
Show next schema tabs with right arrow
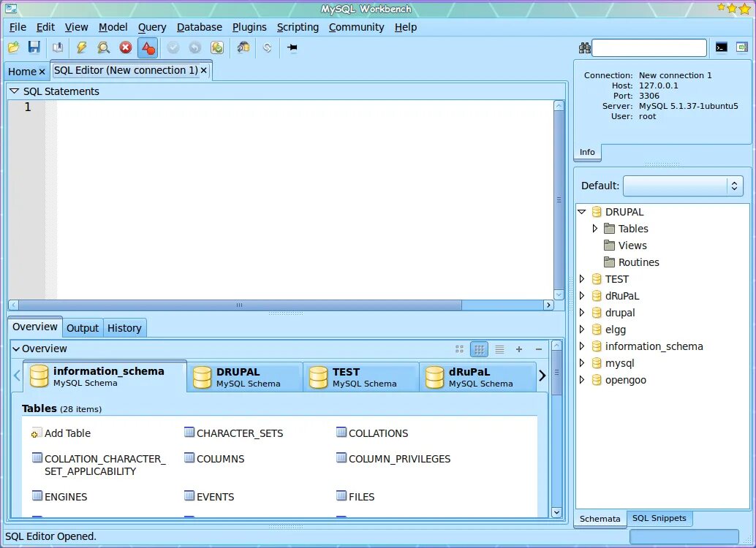coord(542,376)
